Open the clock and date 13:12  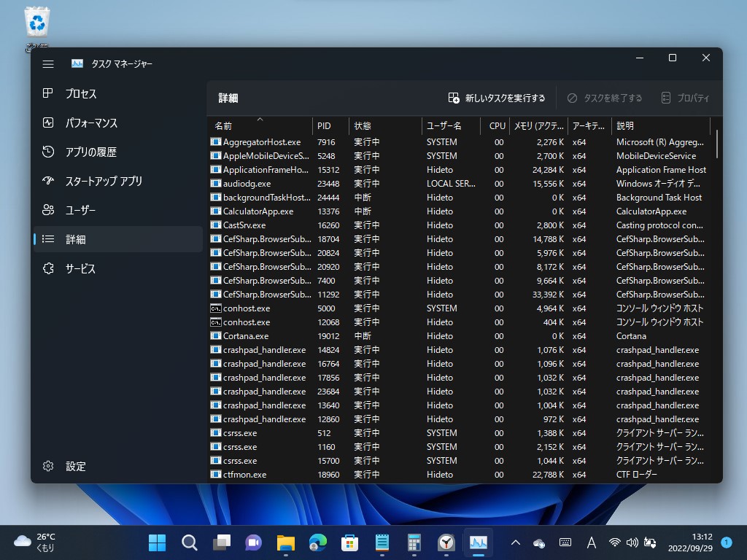click(690, 542)
